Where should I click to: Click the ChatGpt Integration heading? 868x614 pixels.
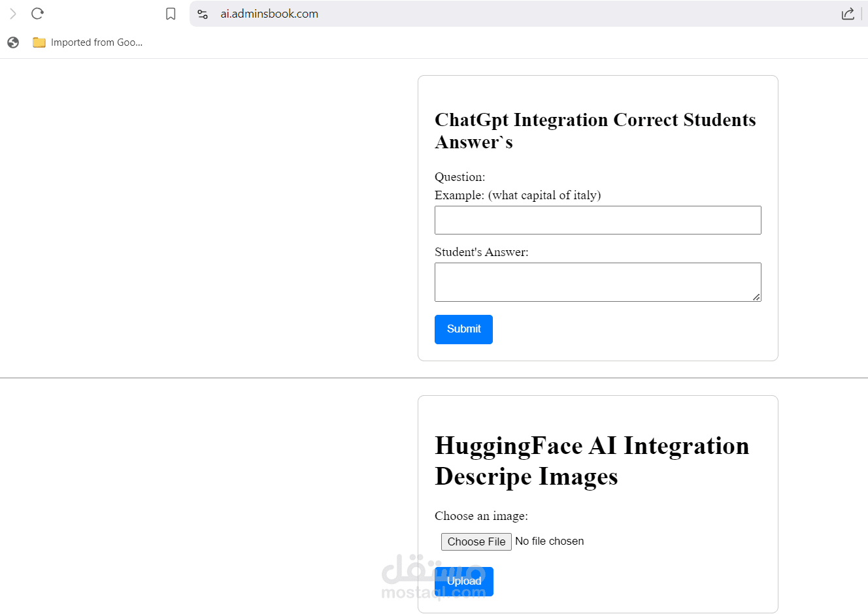pos(595,131)
